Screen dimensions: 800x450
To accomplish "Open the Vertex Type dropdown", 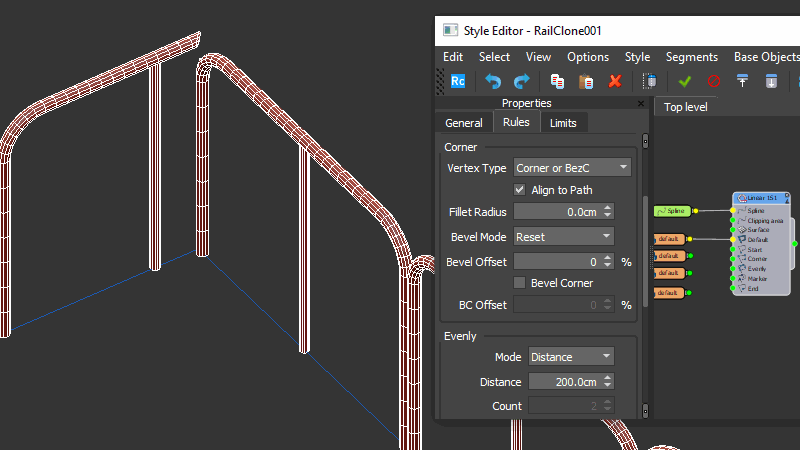I will click(x=572, y=168).
